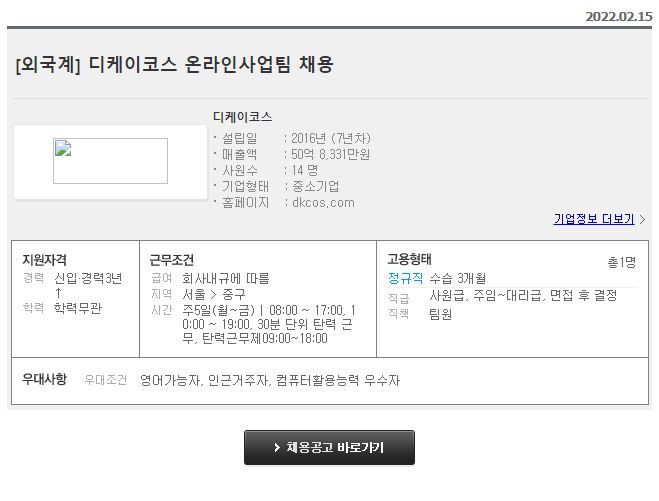This screenshot has height=501, width=659.
Task: Click the chevron next to 기업정보 더보기
Action: [643, 219]
